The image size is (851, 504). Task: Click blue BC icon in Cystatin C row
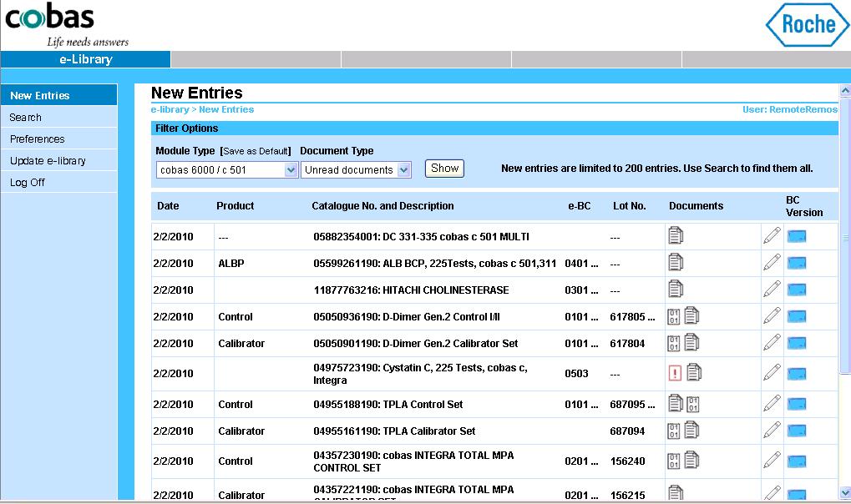click(797, 374)
